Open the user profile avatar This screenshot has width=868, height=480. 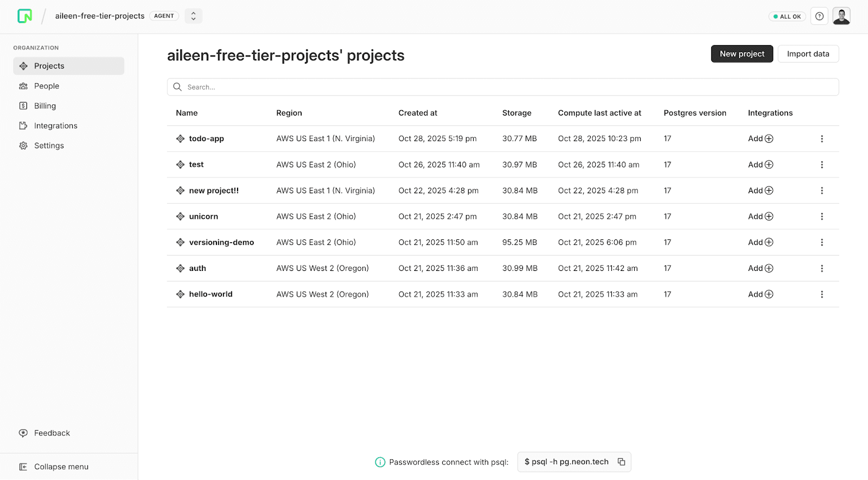click(841, 16)
